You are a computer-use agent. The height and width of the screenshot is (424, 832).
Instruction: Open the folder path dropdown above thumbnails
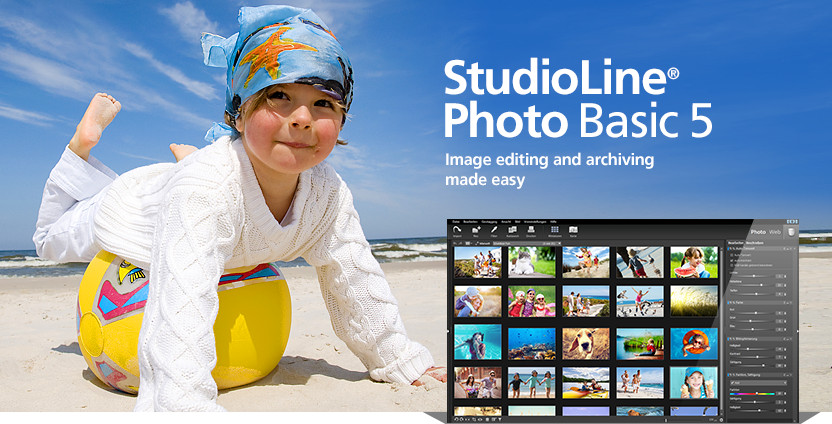tap(526, 244)
